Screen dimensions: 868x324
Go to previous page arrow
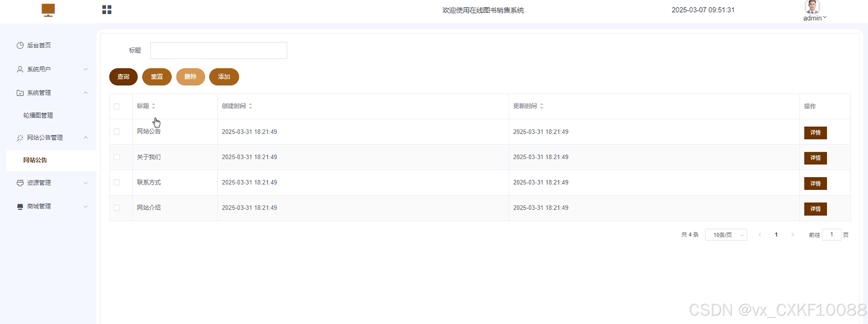pyautogui.click(x=760, y=235)
